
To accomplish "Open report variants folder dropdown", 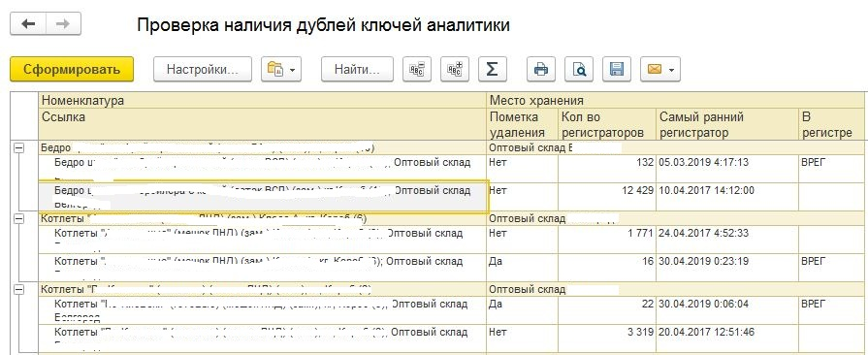I will tap(281, 69).
